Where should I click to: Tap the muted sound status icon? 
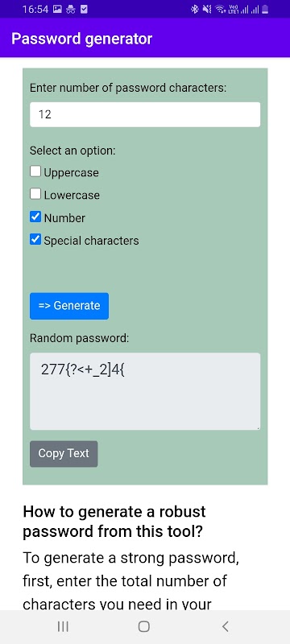click(207, 9)
